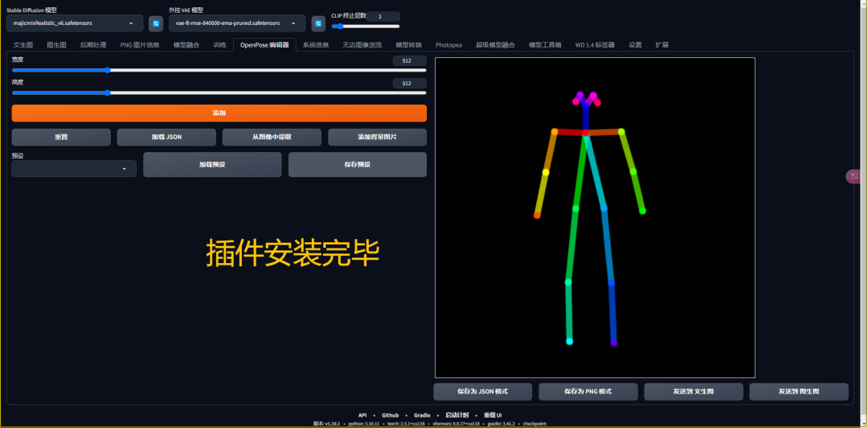Screen dimensions: 868x428
Task: Click the 加载预设 button
Action: pos(212,165)
